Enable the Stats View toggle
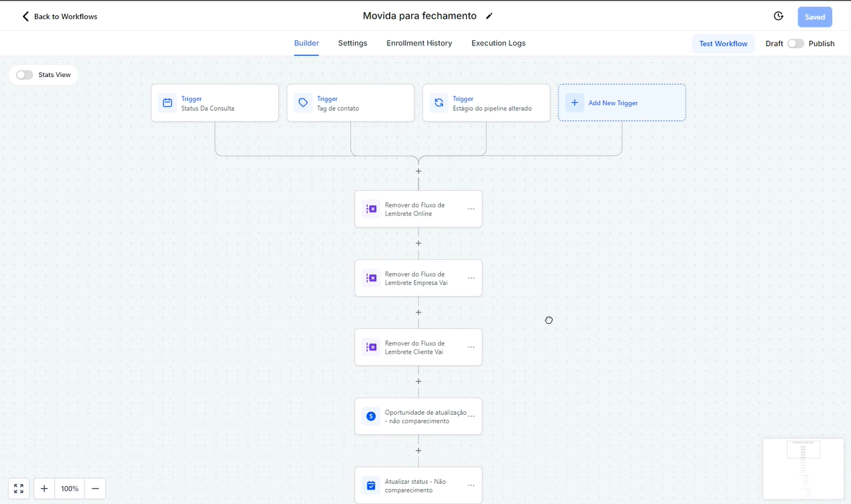Screen dimensions: 851x504 [24, 75]
